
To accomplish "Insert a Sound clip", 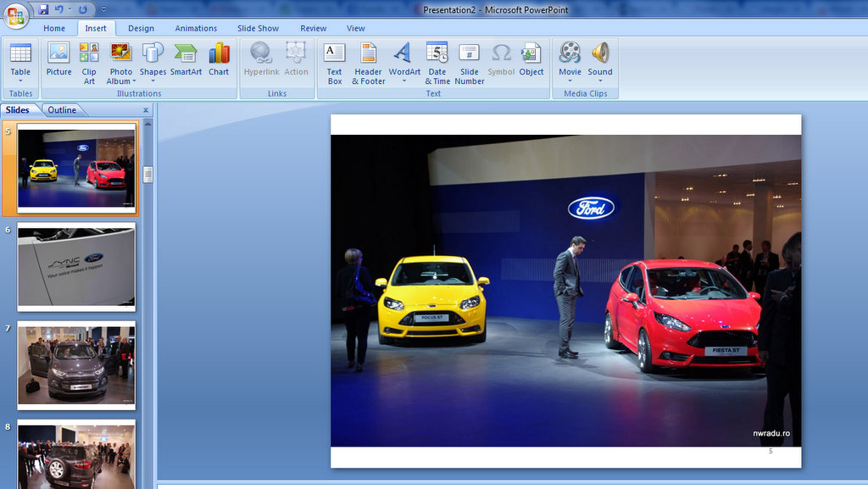I will click(600, 59).
